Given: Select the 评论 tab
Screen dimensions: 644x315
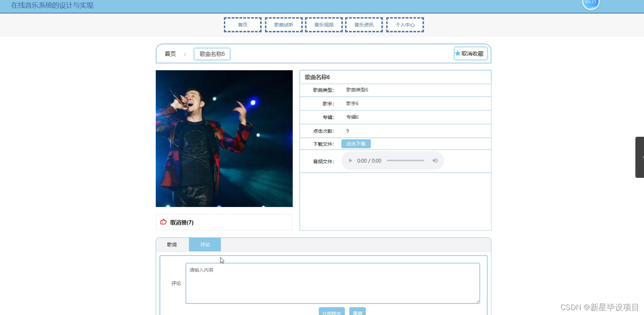Looking at the screenshot, I should pos(204,244).
